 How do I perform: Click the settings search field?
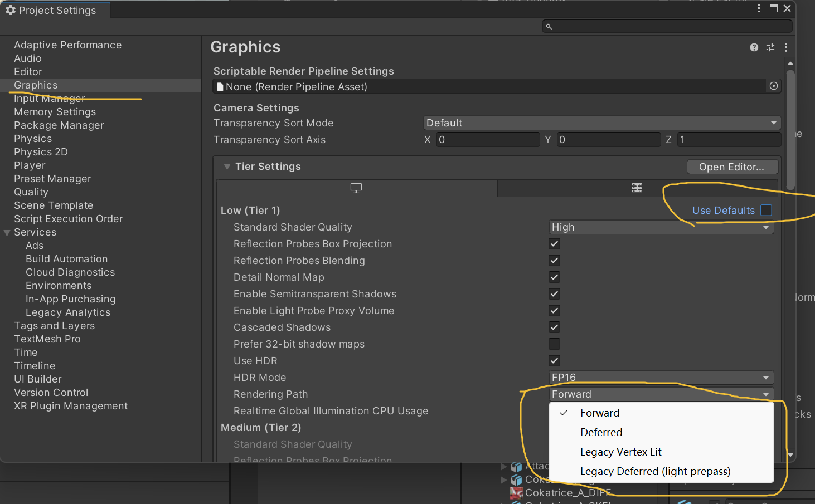pos(667,26)
